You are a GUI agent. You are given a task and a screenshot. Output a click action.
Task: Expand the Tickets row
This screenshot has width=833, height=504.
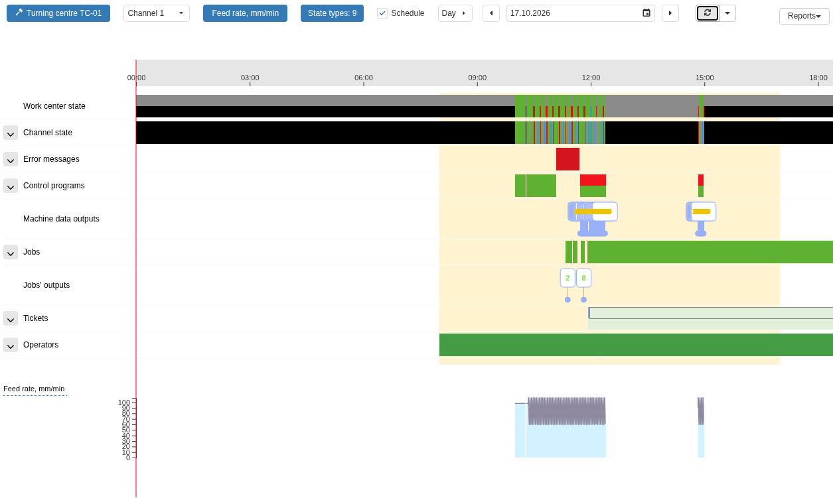click(x=11, y=318)
